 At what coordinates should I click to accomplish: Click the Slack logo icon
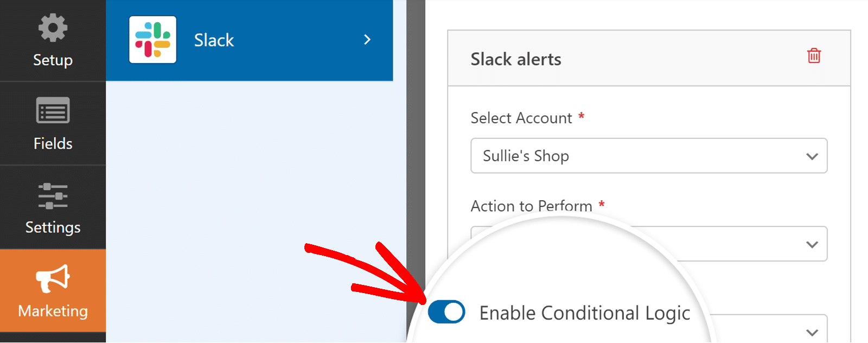point(152,40)
